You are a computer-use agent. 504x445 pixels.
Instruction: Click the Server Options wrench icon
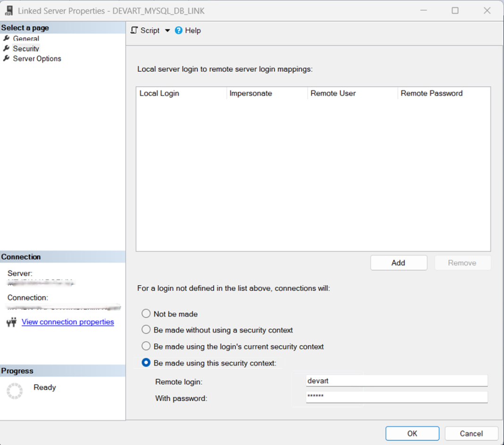click(x=6, y=59)
